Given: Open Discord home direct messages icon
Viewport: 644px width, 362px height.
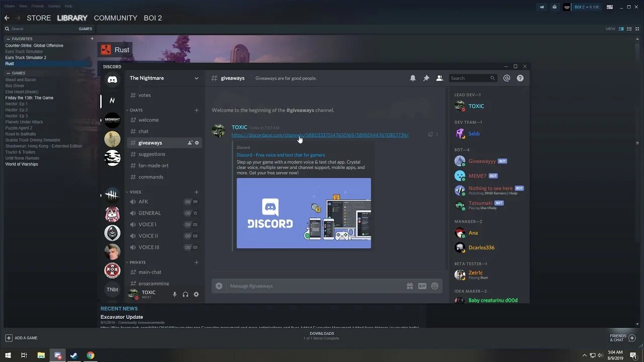Looking at the screenshot, I should (x=112, y=79).
